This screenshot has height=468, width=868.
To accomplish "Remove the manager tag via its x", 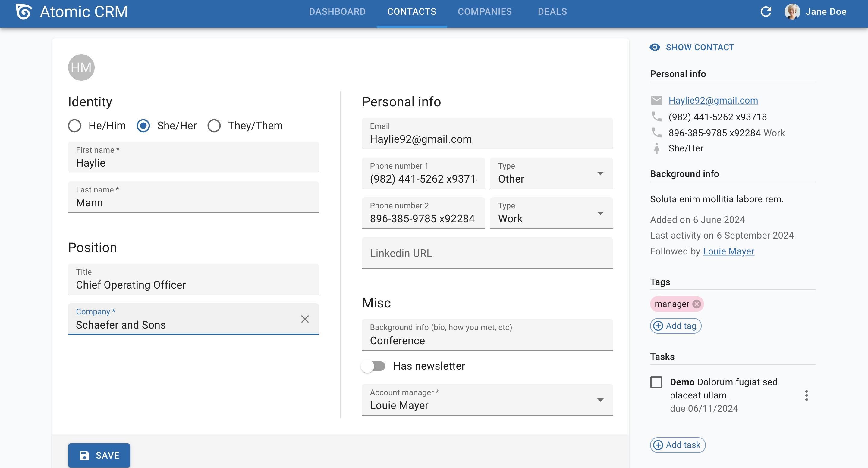I will coord(697,304).
